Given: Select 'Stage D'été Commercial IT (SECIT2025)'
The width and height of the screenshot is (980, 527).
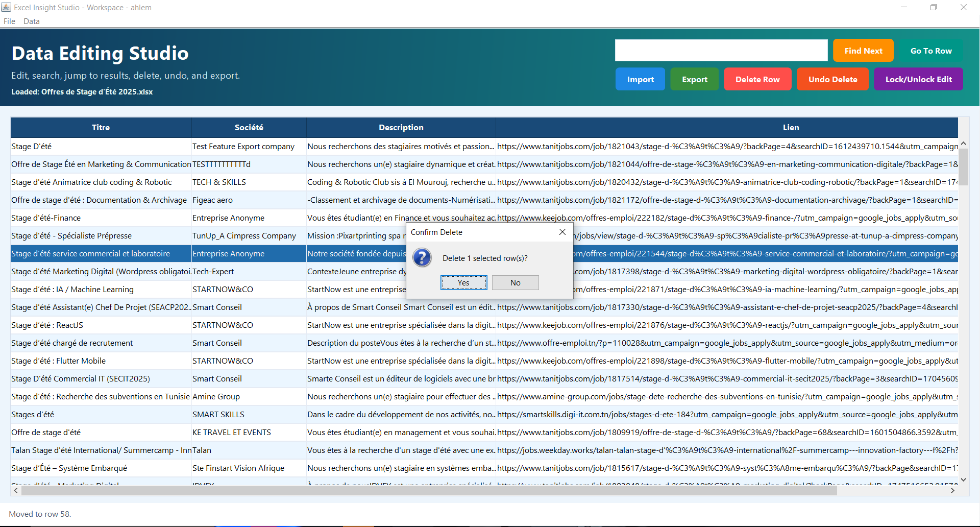Looking at the screenshot, I should pos(101,378).
